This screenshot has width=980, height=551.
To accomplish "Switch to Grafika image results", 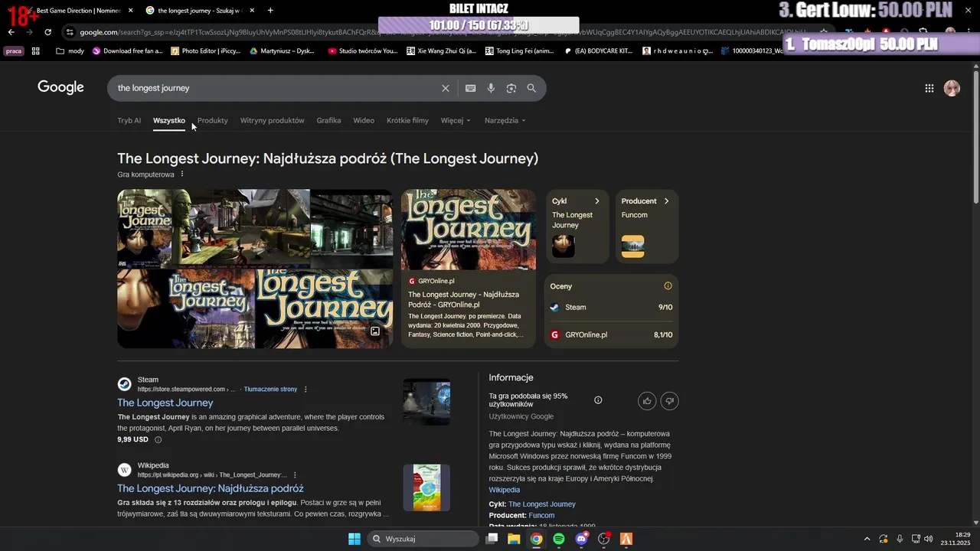I will pos(328,120).
